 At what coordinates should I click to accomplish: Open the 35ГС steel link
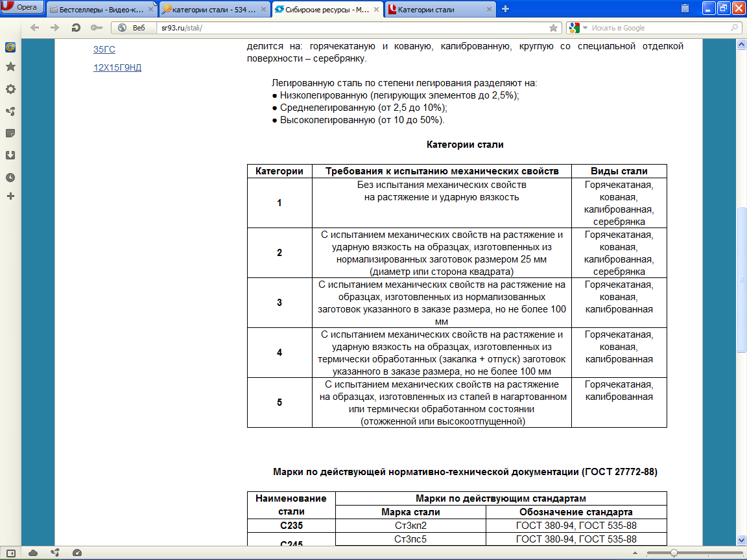[104, 49]
